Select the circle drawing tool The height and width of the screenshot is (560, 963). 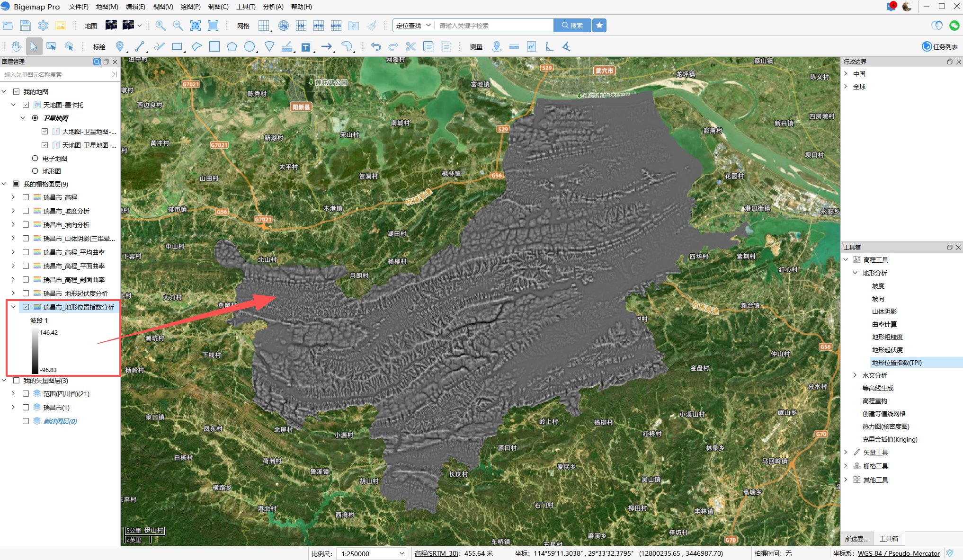[x=250, y=46]
